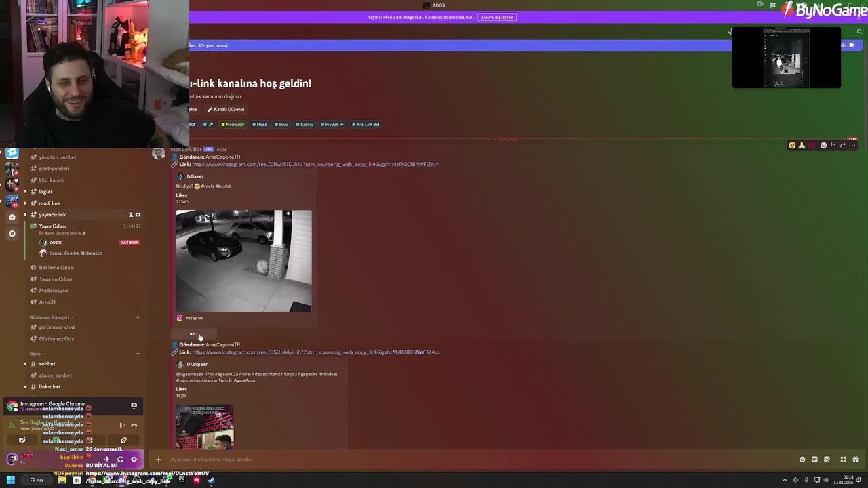
Task: Stop the Instagram - Google Chrome screen share
Action: click(x=134, y=405)
